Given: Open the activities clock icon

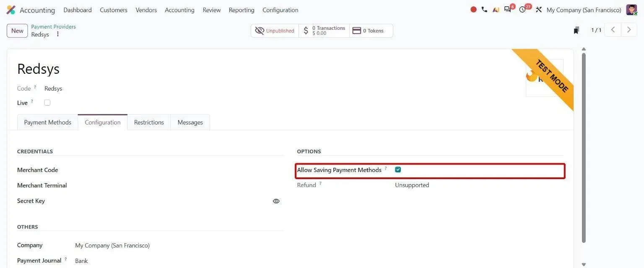Looking at the screenshot, I should pyautogui.click(x=522, y=10).
